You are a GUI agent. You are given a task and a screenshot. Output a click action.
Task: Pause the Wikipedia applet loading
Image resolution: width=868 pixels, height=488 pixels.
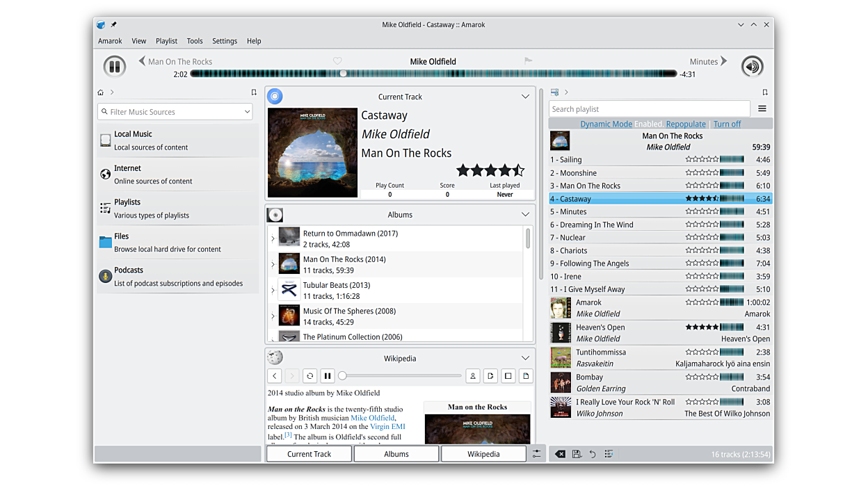328,376
